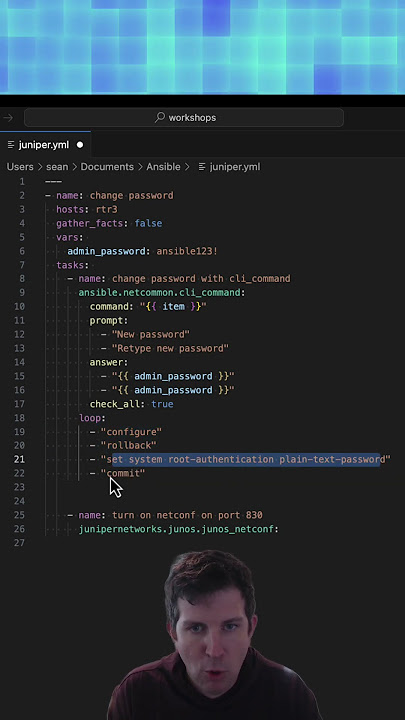Click the file icon on juniper.yml tab
Image resolution: width=405 pixels, height=720 pixels.
[x=11, y=145]
